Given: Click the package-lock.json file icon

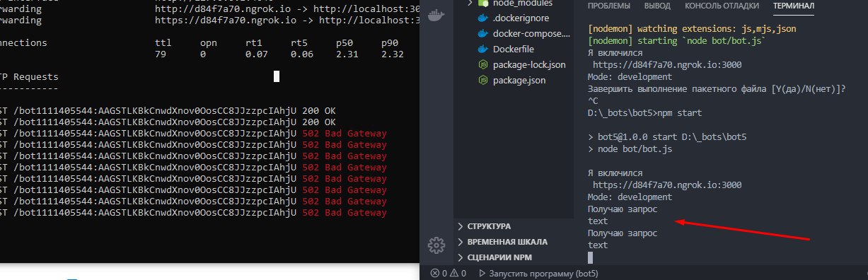Looking at the screenshot, I should coord(483,65).
